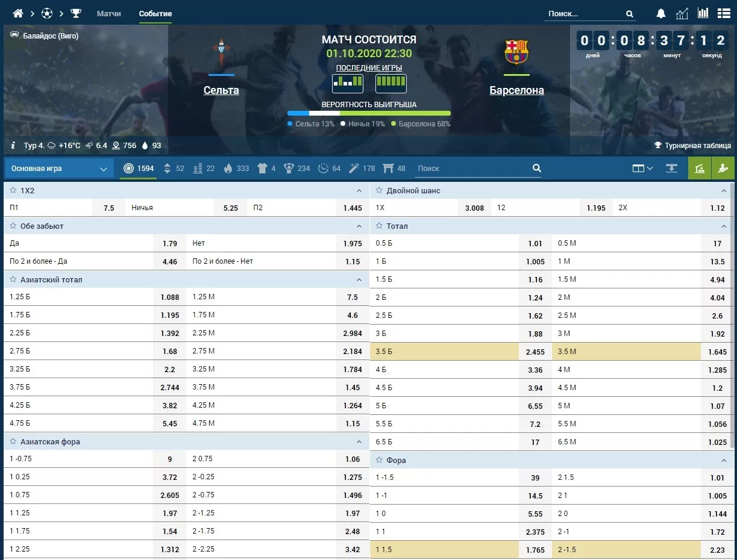Open the Матчи menu item
This screenshot has height=560, width=737.
(108, 13)
